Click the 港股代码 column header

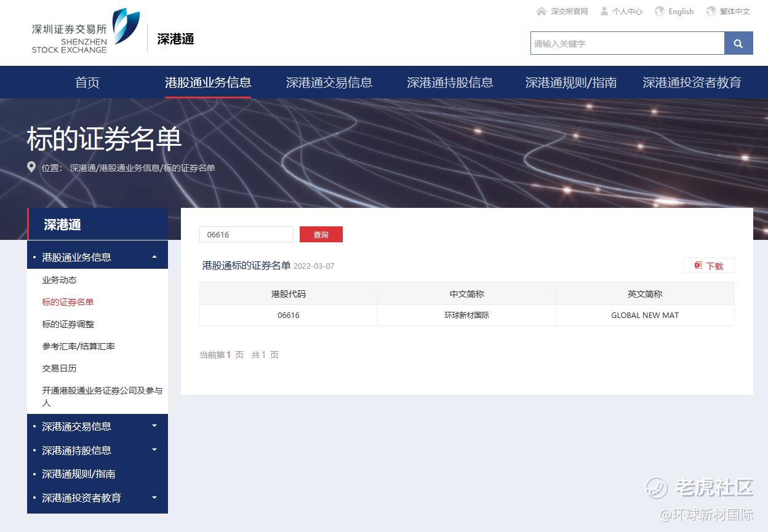pos(289,294)
